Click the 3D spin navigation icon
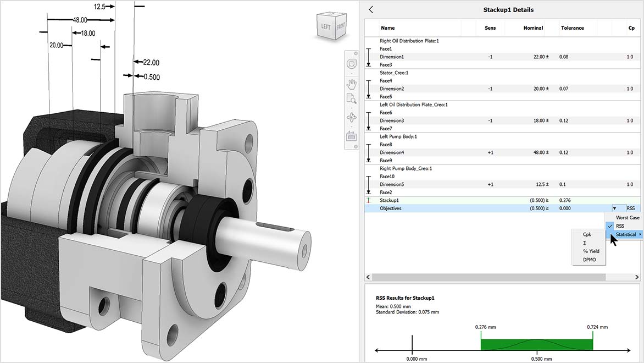Screen dimensions: 644x363 351,117
